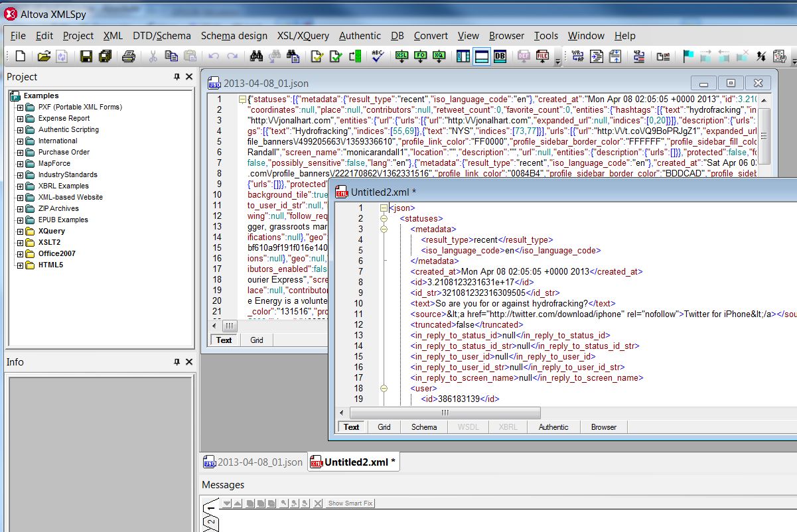Select the Browser view button
The image size is (797, 532).
coord(603,427)
